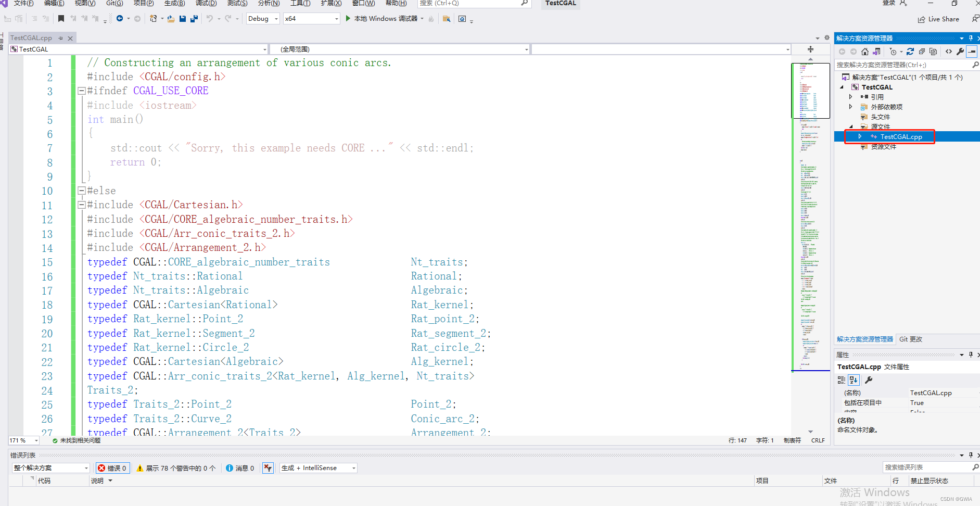
Task: Open the global scope dropdown
Action: click(x=400, y=49)
